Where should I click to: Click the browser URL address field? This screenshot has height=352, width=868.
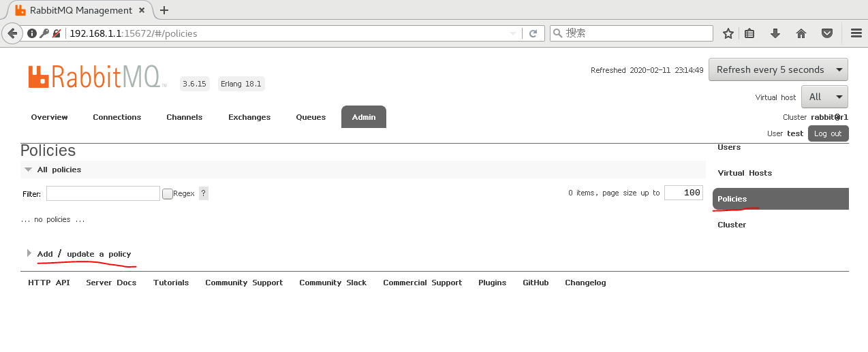[286, 33]
